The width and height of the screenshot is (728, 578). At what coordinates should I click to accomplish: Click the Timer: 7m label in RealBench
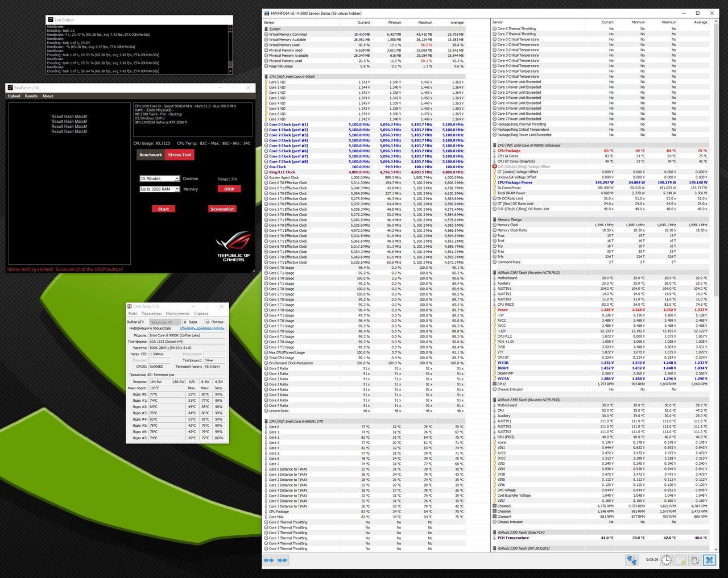coord(227,179)
